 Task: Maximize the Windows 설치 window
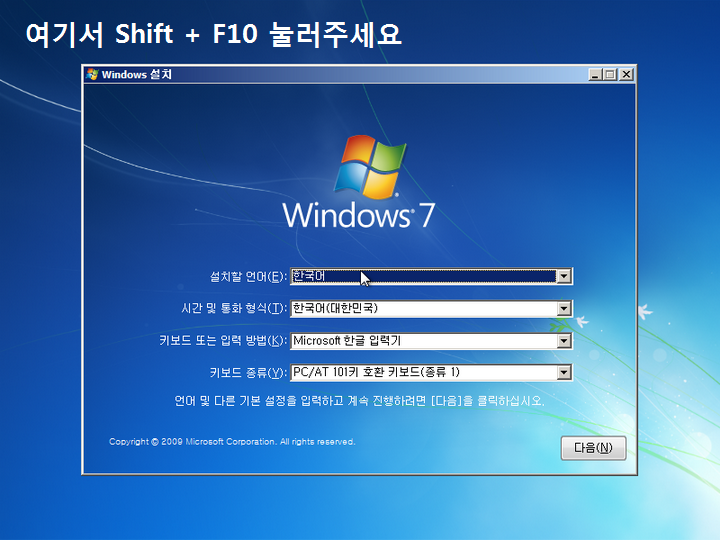[610, 74]
